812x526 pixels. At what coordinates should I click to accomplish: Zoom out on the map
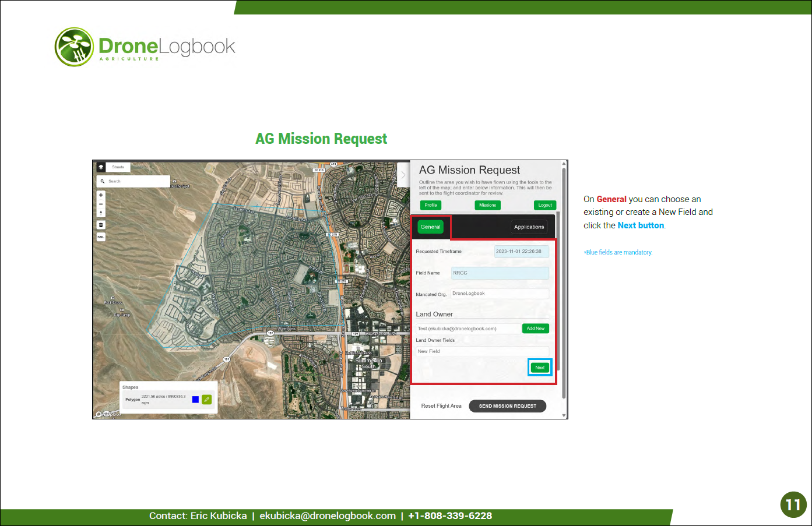tap(101, 204)
